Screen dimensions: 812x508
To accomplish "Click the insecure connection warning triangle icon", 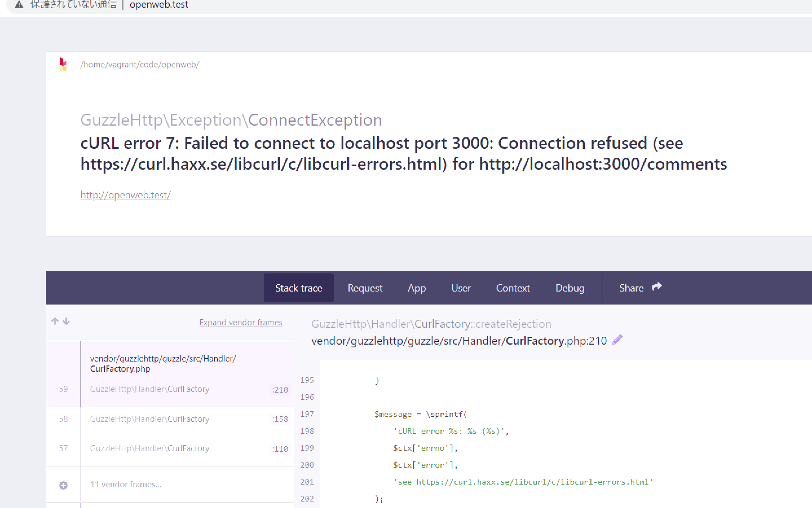I will click(x=19, y=4).
